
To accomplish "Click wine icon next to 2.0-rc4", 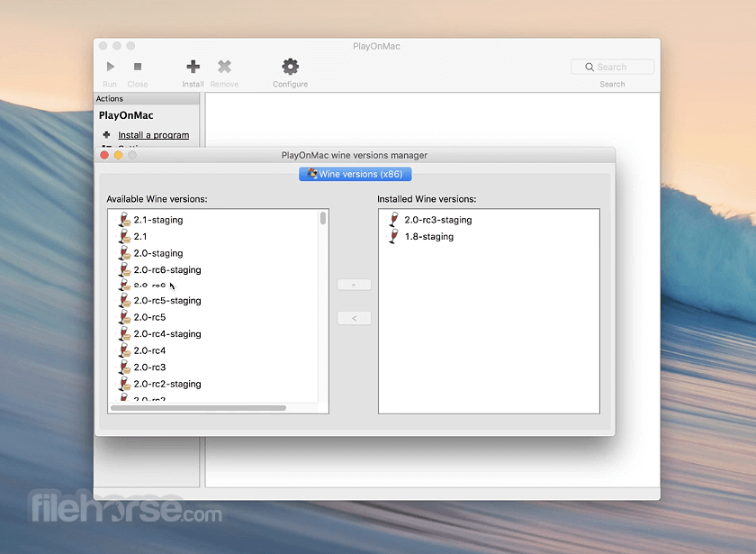I will tap(124, 350).
